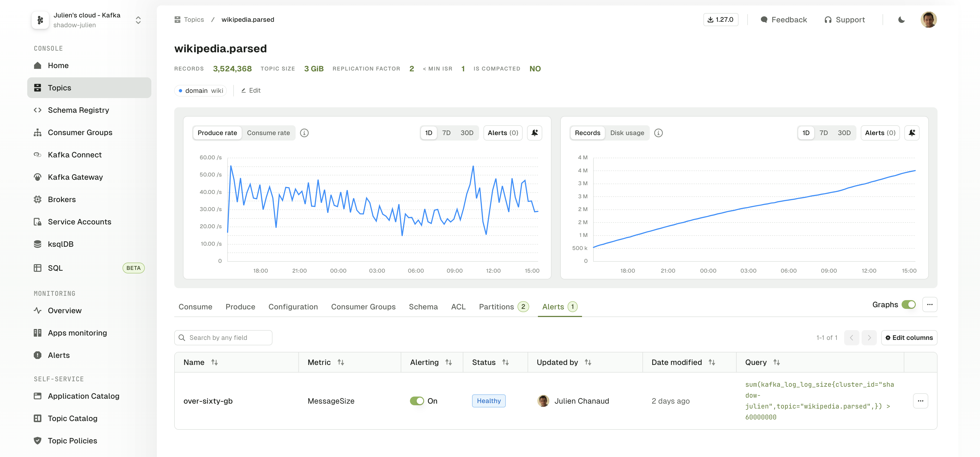Set Produce rate chart range to 30D
980x457 pixels.
[x=467, y=133]
